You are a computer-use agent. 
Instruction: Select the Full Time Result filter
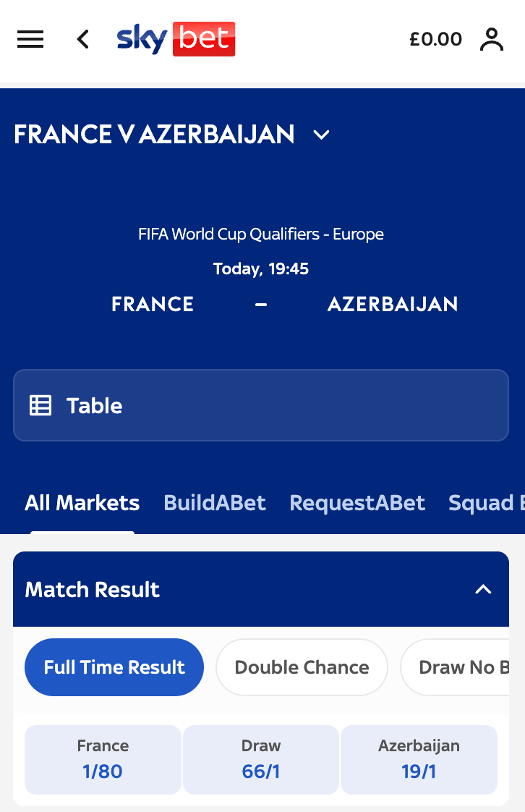tap(114, 667)
